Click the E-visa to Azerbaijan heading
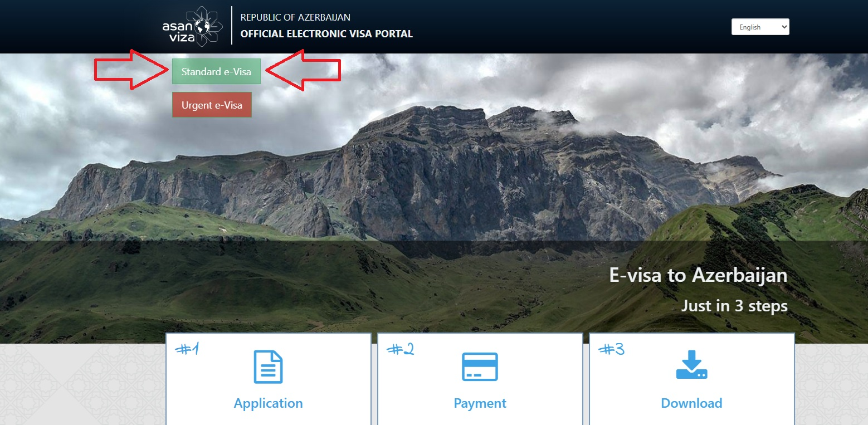The width and height of the screenshot is (868, 425). (698, 276)
